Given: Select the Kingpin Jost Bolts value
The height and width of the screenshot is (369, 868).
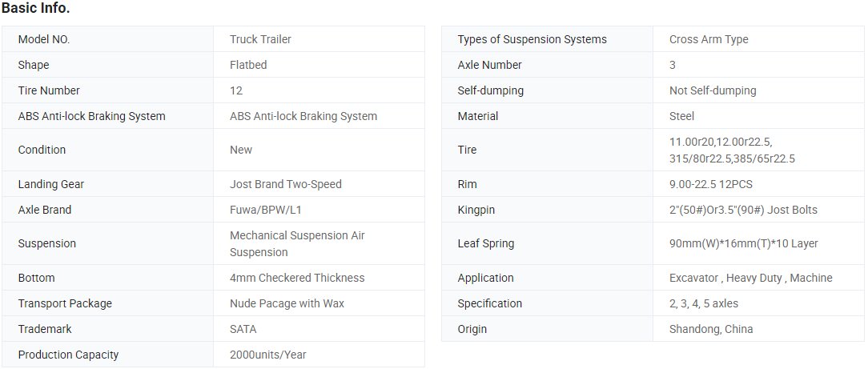Looking at the screenshot, I should click(x=743, y=210).
